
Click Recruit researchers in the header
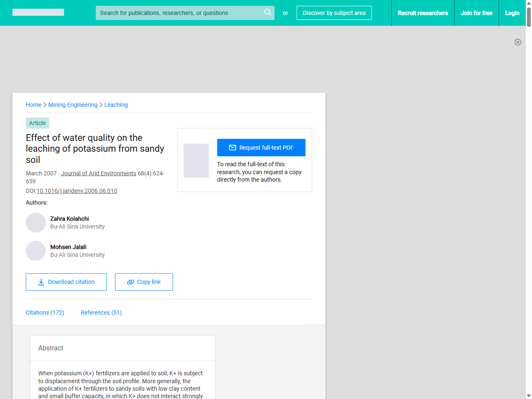click(x=423, y=13)
